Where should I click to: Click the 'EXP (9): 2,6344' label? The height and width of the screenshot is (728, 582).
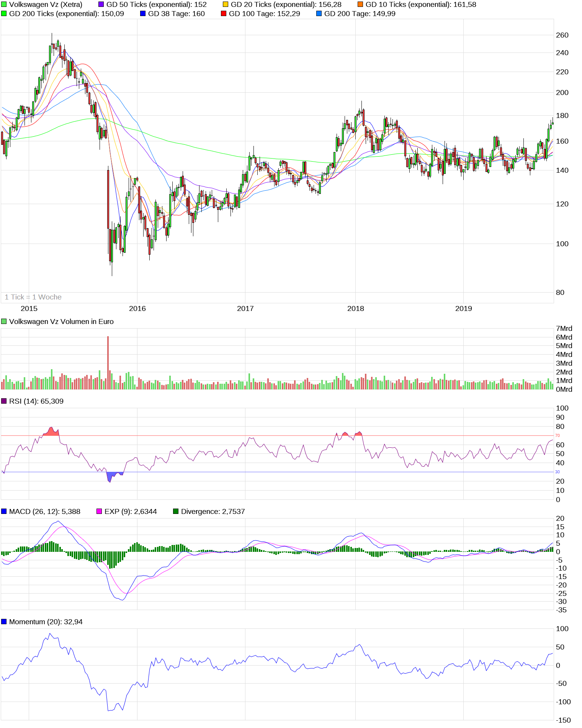click(x=131, y=512)
